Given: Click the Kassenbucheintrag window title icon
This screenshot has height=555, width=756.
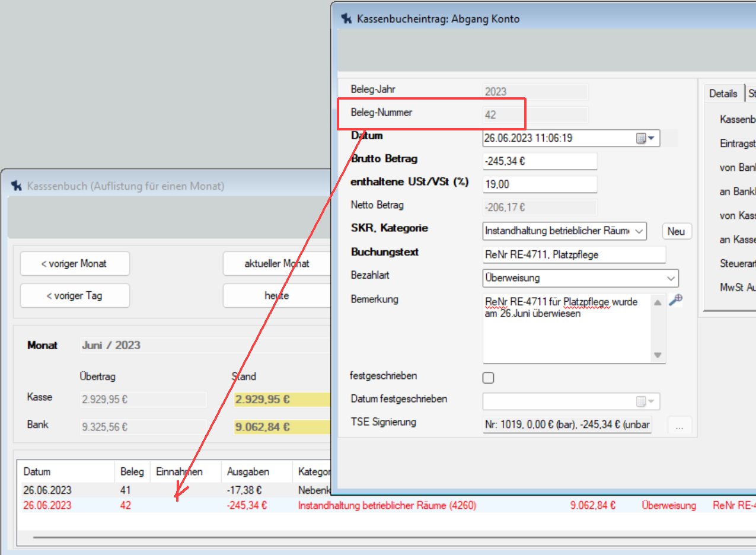Looking at the screenshot, I should (346, 18).
